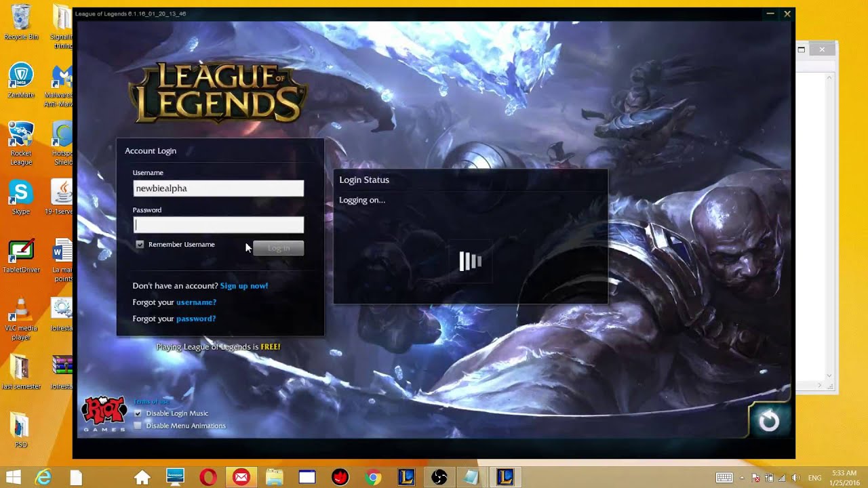Click the forgot password link

pos(196,319)
